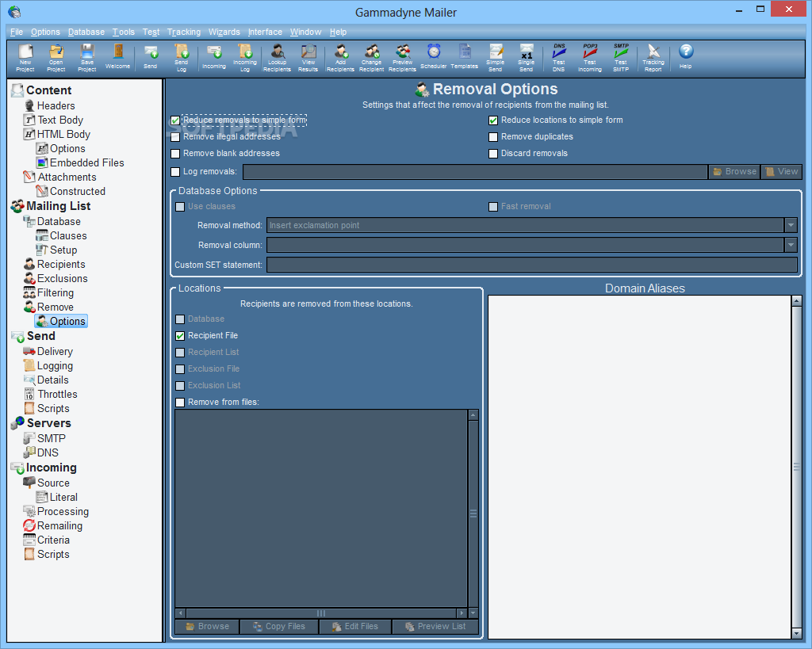812x649 pixels.
Task: Enable Remove illegal addresses checkbox
Action: coord(175,137)
